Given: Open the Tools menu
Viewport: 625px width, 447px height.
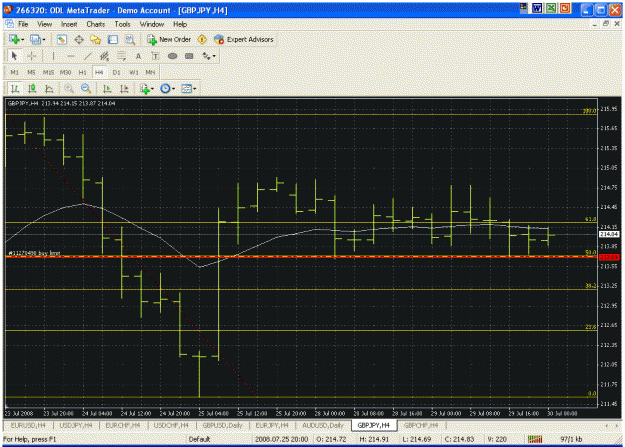Looking at the screenshot, I should click(122, 24).
